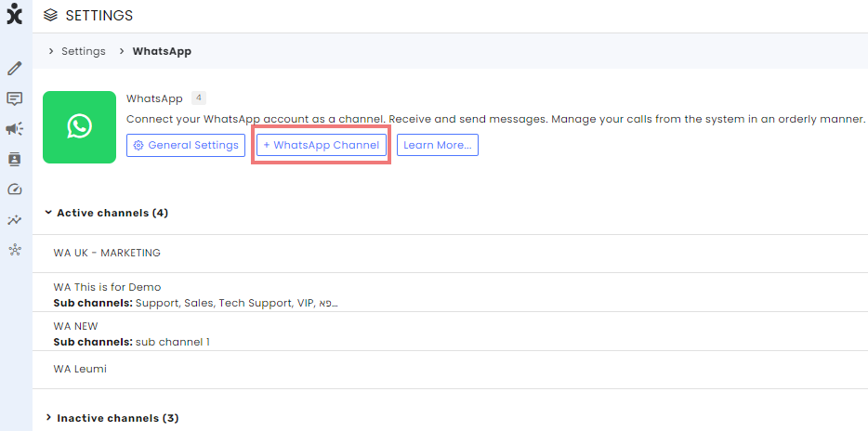
Task: Open the pencil edit icon in sidebar
Action: coord(14,69)
